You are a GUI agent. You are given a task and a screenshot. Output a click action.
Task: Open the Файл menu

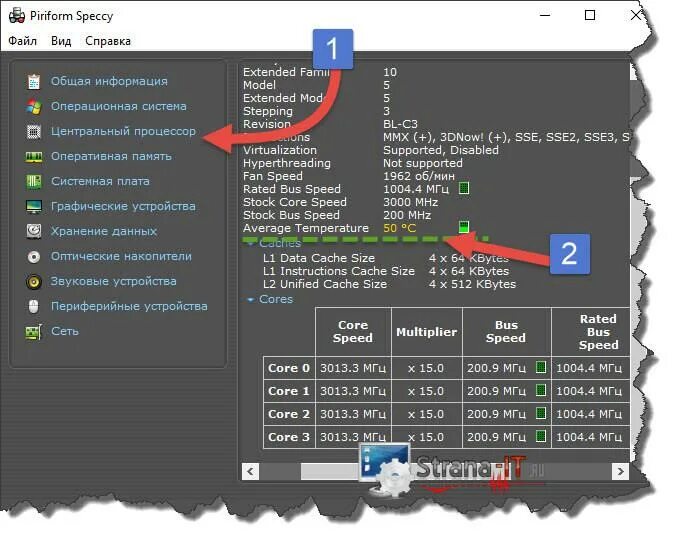pos(22,41)
